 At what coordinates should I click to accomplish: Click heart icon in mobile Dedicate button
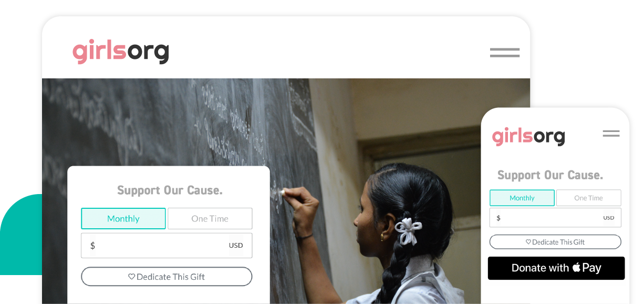[x=528, y=242]
